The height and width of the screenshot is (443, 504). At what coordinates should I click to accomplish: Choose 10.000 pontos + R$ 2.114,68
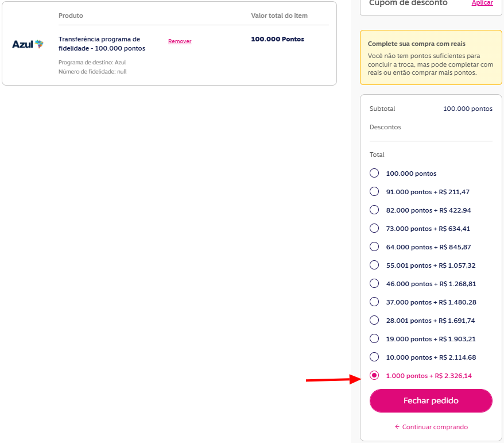coord(374,357)
